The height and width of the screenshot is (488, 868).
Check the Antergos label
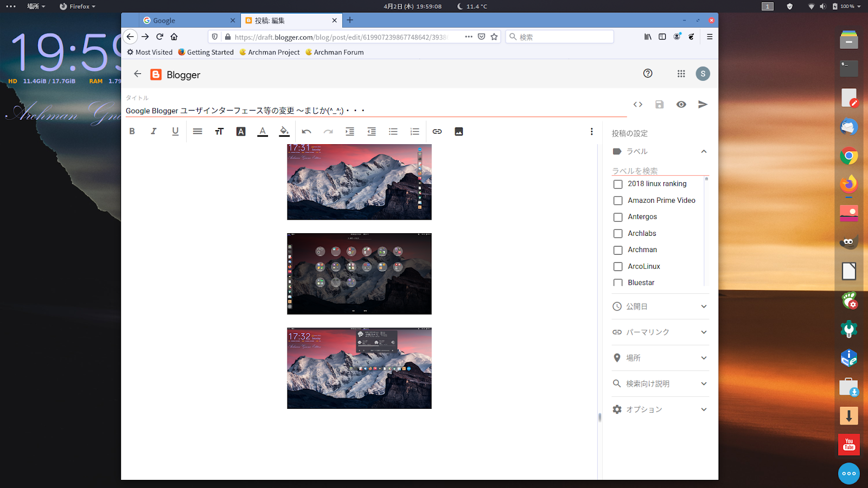[618, 217]
